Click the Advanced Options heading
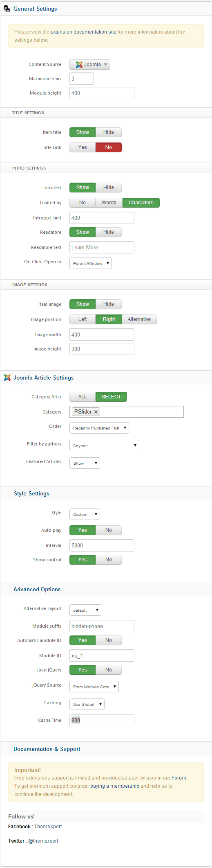Viewport: 212px width, 868px height. click(x=37, y=589)
